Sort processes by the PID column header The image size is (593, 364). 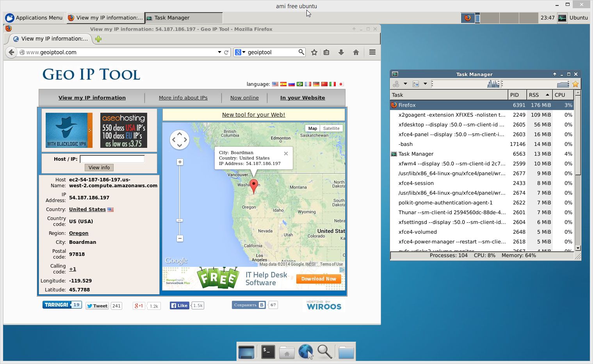pyautogui.click(x=517, y=95)
